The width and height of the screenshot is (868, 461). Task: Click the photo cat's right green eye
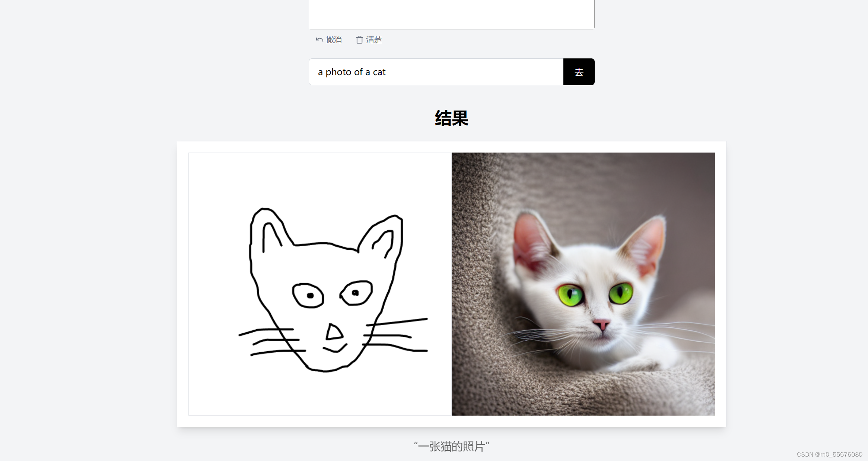621,294
